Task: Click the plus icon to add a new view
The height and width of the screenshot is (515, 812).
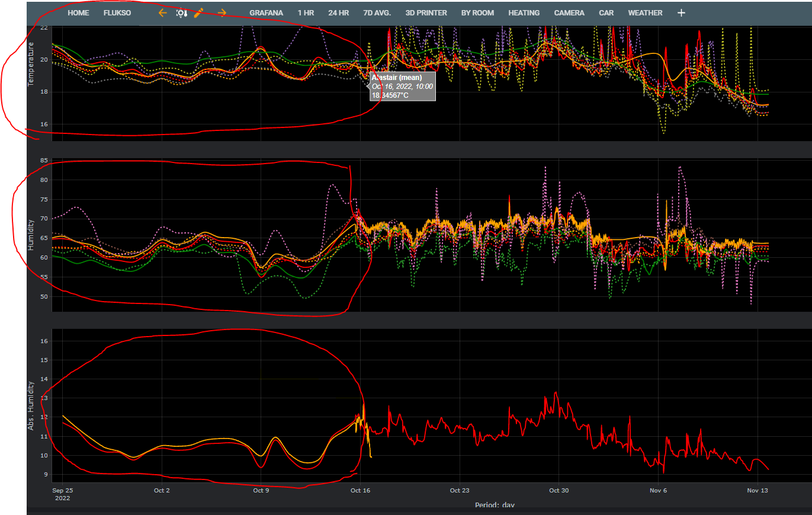Action: pos(681,12)
